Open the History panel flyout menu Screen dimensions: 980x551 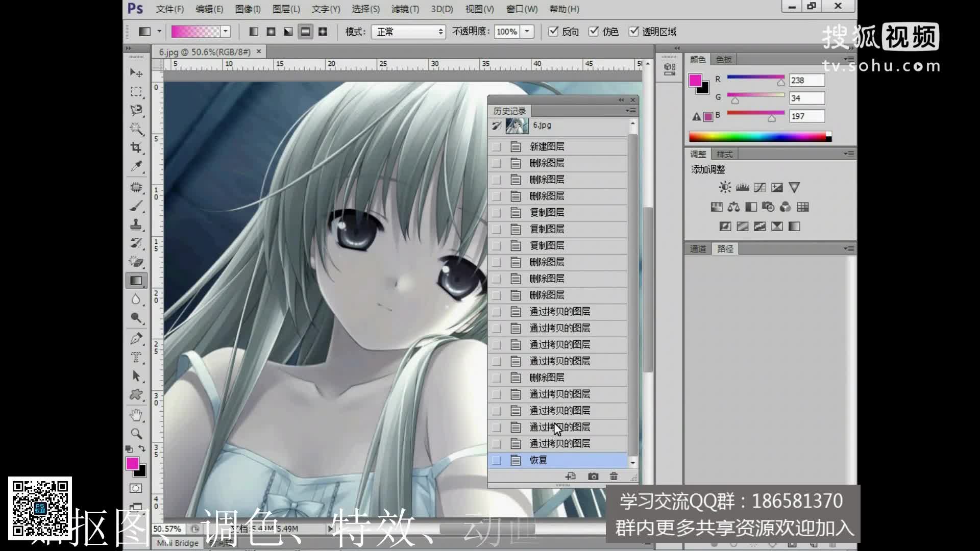pyautogui.click(x=631, y=111)
